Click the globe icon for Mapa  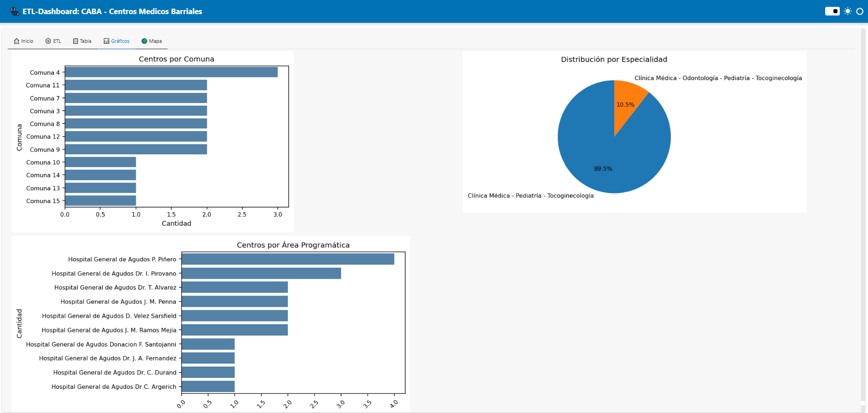pyautogui.click(x=144, y=41)
